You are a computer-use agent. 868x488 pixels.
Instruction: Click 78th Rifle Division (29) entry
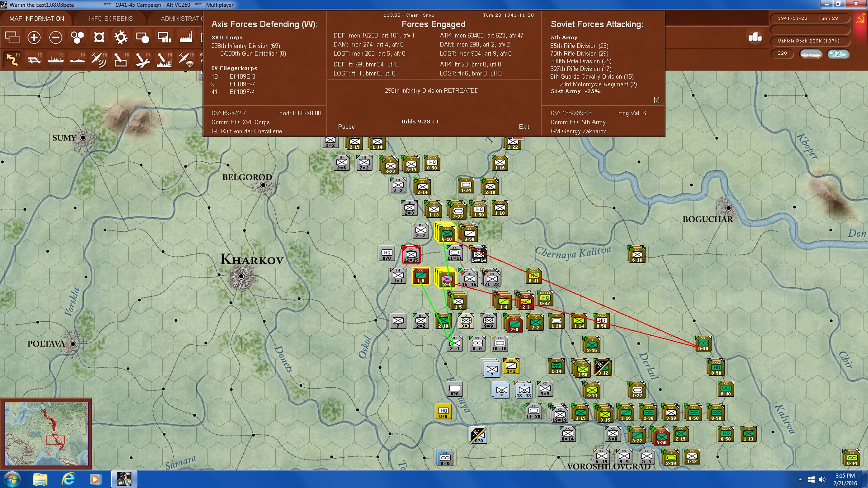(579, 54)
